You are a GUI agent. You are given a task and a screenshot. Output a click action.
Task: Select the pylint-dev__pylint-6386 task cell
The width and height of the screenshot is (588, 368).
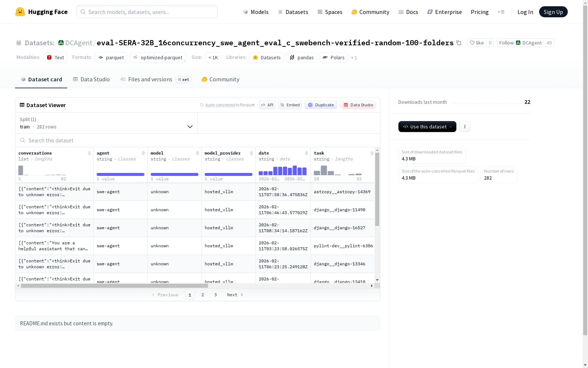[343, 246]
